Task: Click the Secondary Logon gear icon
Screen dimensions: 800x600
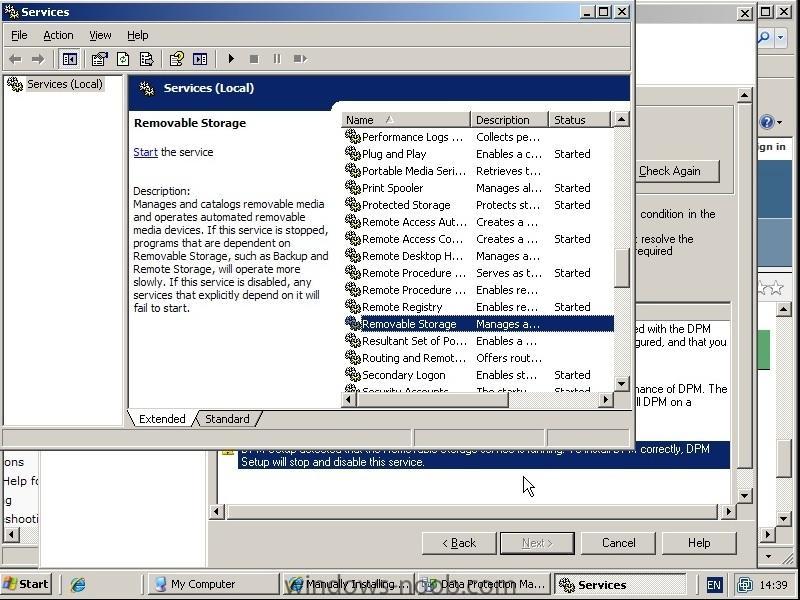Action: [353, 374]
